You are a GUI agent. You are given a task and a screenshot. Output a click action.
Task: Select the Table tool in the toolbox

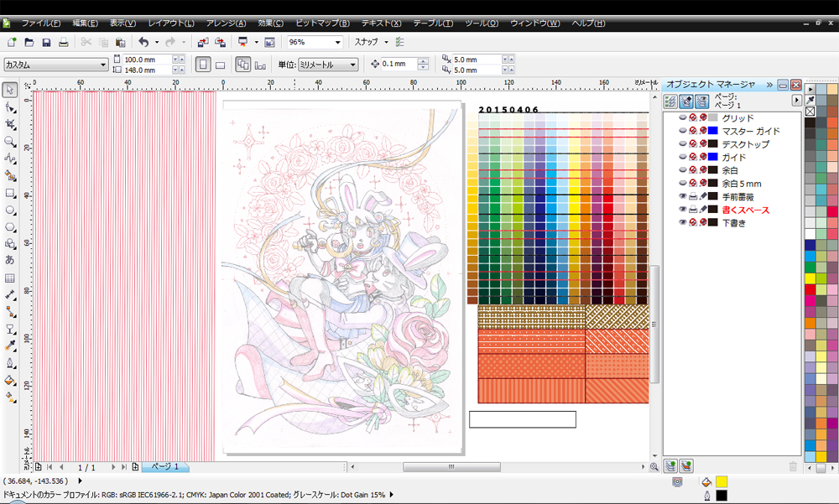pos(10,278)
